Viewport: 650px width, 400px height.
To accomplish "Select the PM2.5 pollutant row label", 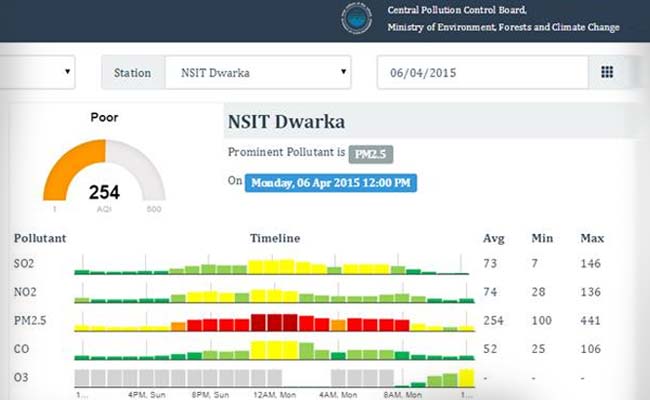I will (x=30, y=323).
